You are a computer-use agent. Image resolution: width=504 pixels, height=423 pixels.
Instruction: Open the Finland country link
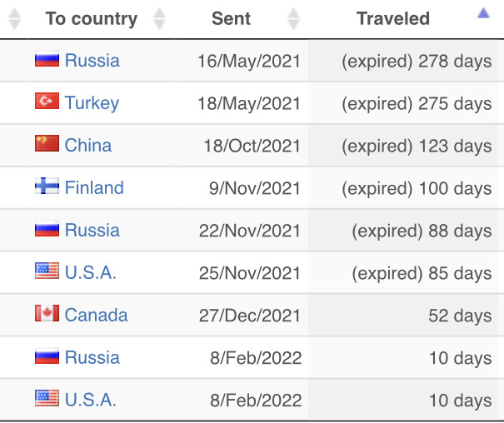point(94,187)
